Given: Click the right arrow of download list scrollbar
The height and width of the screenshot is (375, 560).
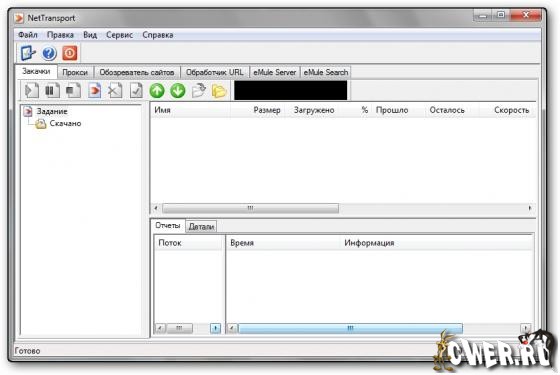Looking at the screenshot, I should 530,208.
